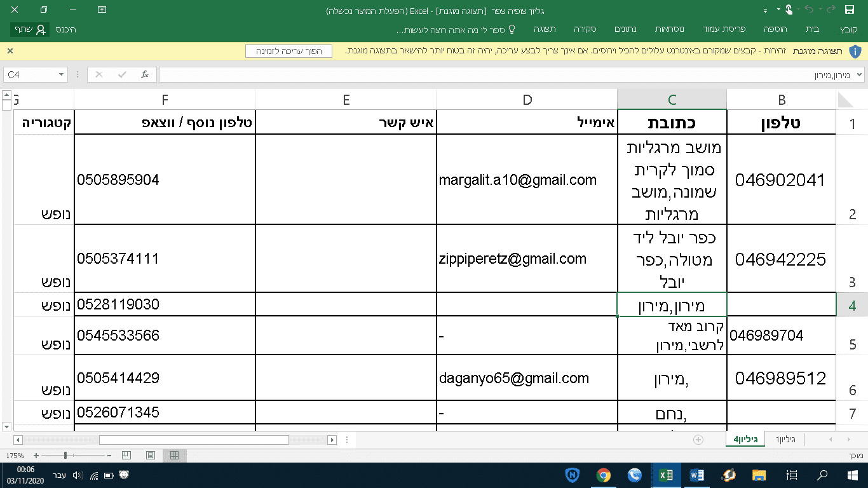Switch to the הוספה (Insert) tab

[x=775, y=29]
